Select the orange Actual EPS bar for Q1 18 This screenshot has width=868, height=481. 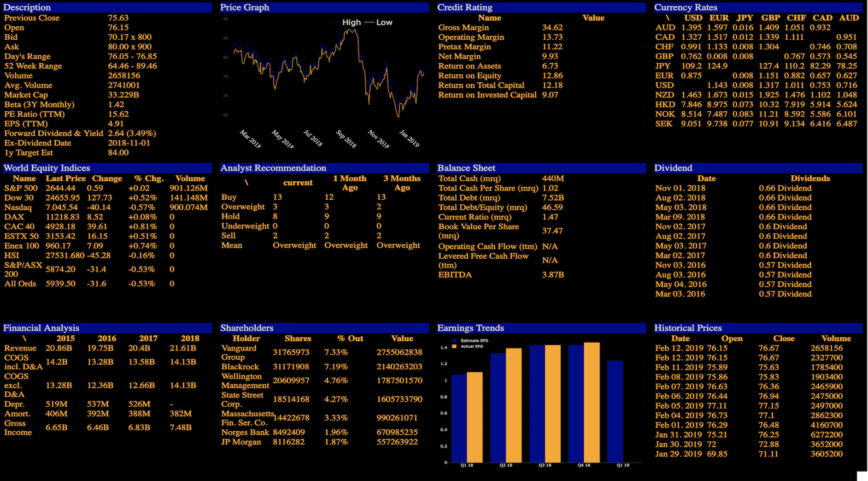point(475,417)
